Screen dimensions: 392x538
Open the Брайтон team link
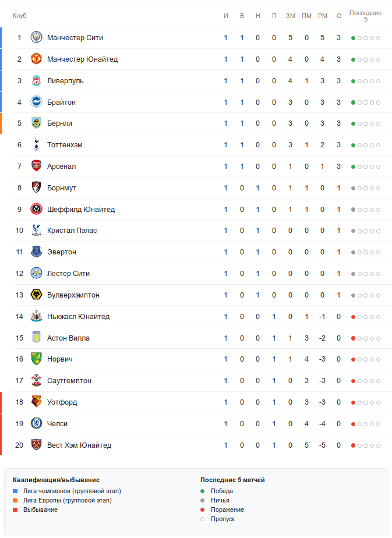point(61,102)
